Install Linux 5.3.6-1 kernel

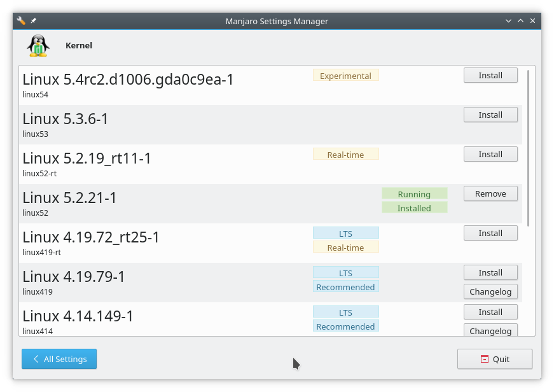click(490, 115)
